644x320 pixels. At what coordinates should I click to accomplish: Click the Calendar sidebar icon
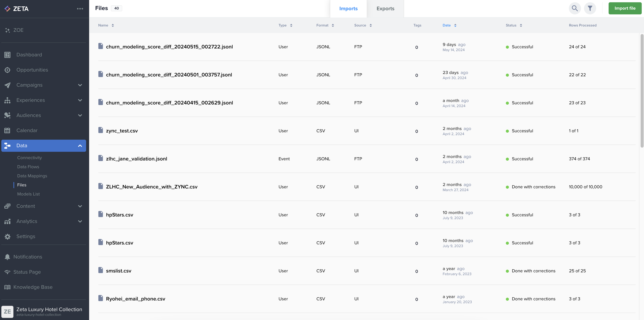(x=8, y=131)
